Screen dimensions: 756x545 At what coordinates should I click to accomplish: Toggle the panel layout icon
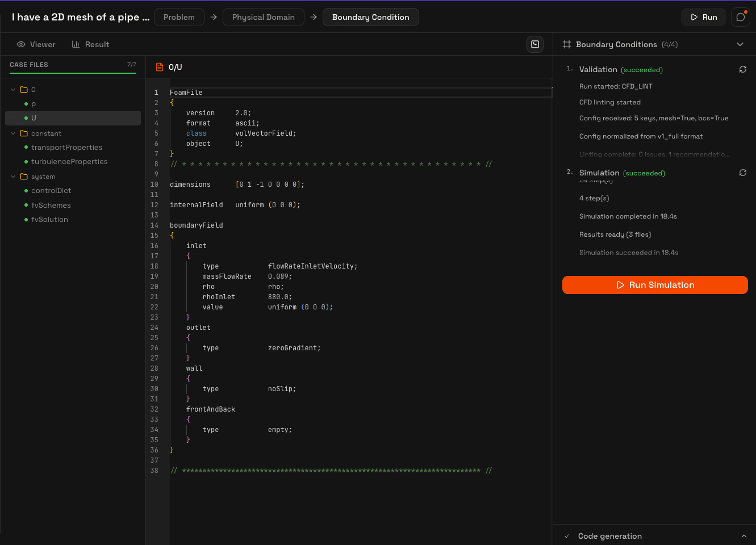[x=534, y=44]
